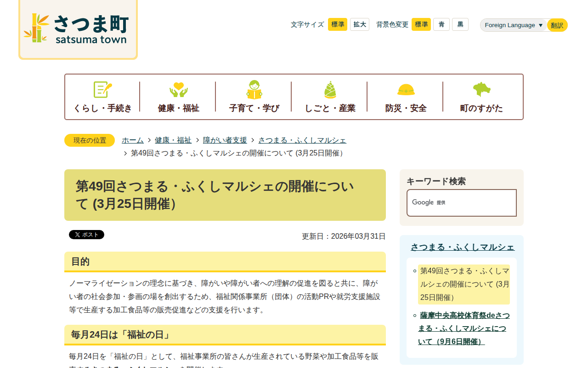Open the くらし・手続き menu label
Screen dimensions: 588x368
tap(102, 108)
